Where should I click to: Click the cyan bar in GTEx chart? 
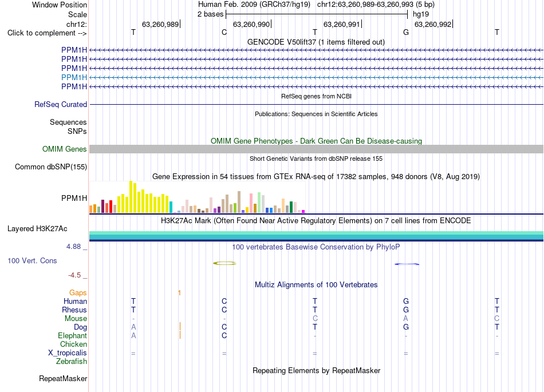tap(171, 207)
